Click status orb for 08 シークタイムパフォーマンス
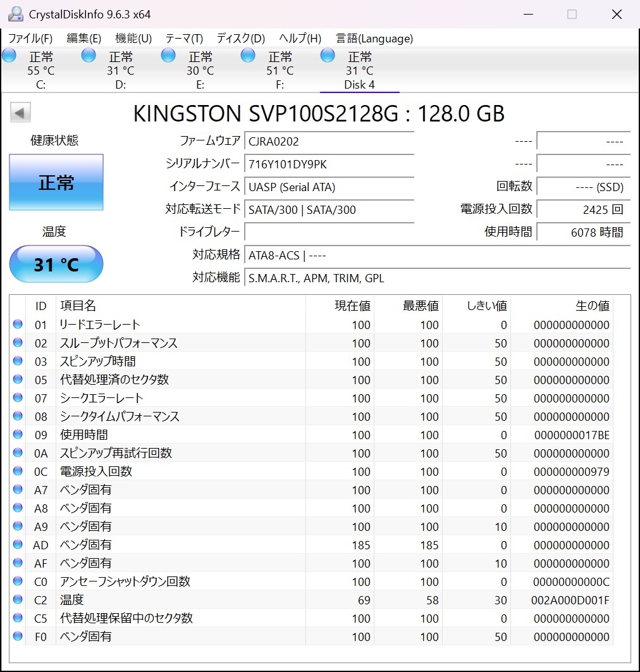This screenshot has width=640, height=672. [x=18, y=416]
